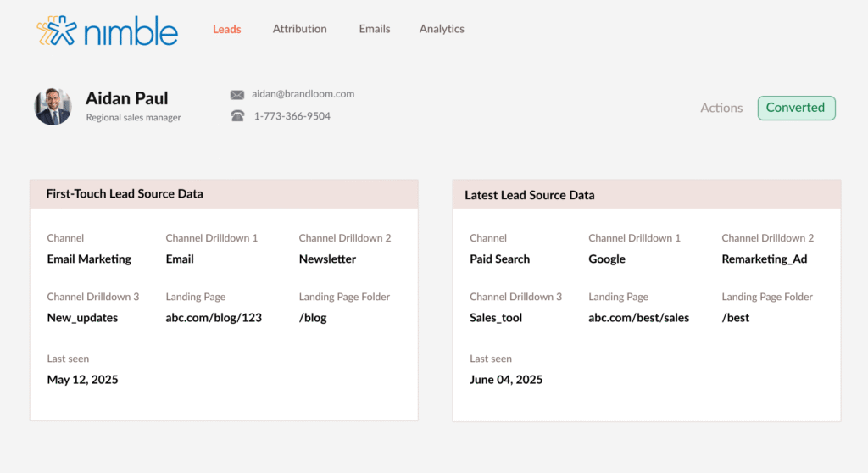The image size is (868, 473).
Task: Open the Leads tab
Action: pyautogui.click(x=227, y=29)
